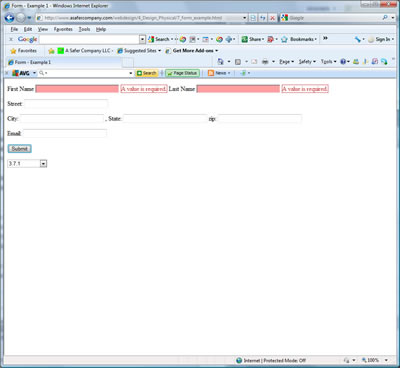This screenshot has width=400, height=368.
Task: Click the Refresh icon beside address bar
Action: pos(263,18)
